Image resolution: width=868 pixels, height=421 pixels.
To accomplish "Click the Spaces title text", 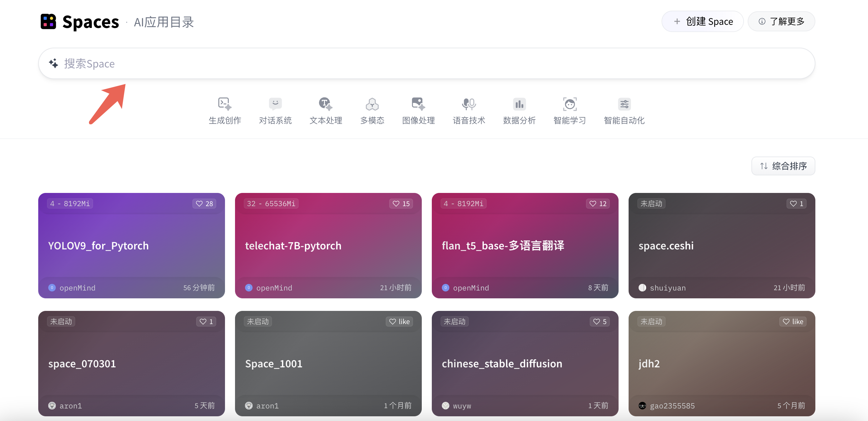I will point(91,22).
